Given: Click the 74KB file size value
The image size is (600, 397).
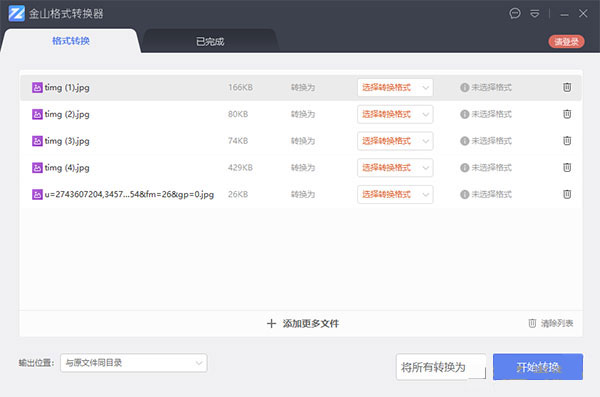Looking at the screenshot, I should (x=238, y=141).
